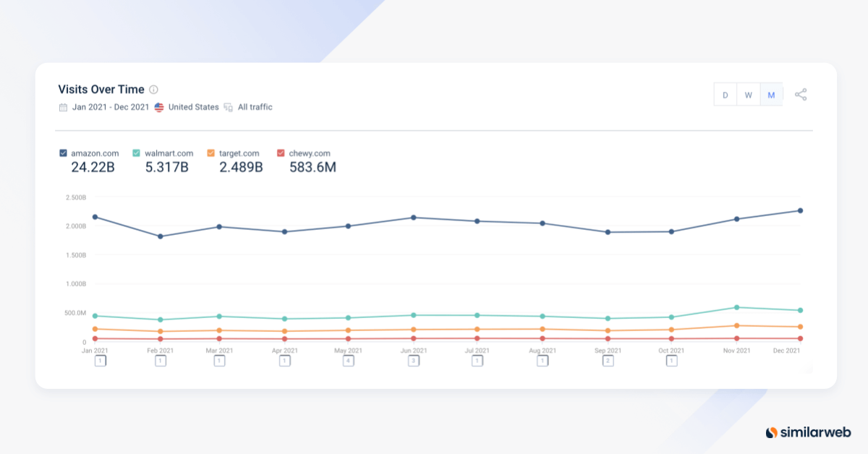Click the walmart.com legend label
Screen dimensions: 868x454
coord(169,153)
